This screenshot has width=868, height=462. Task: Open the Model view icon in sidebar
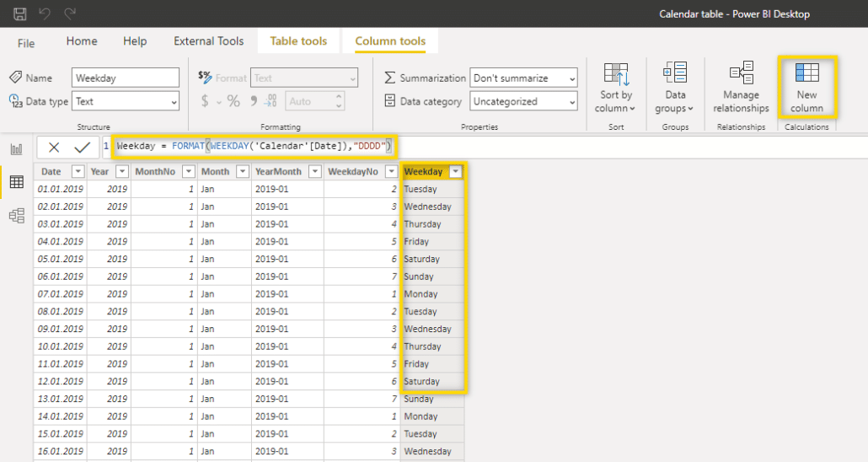point(16,216)
